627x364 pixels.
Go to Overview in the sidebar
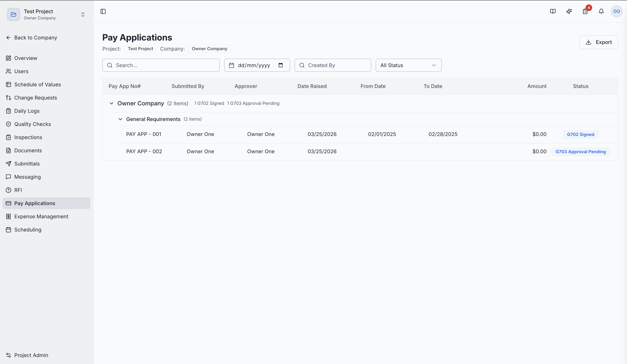[x=46, y=58]
